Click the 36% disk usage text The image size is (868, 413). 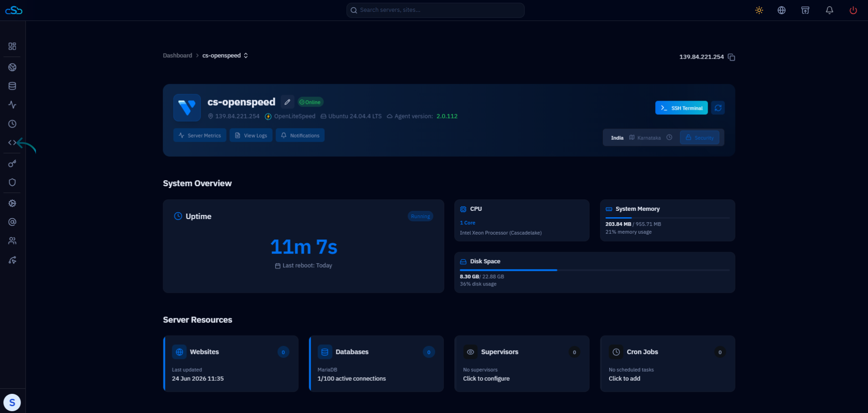(478, 284)
